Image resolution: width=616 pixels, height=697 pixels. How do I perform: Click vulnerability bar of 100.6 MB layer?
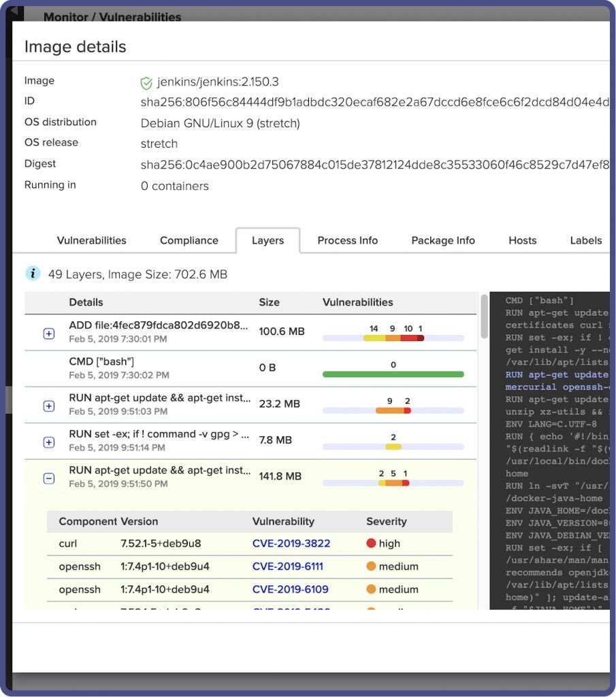coord(393,338)
